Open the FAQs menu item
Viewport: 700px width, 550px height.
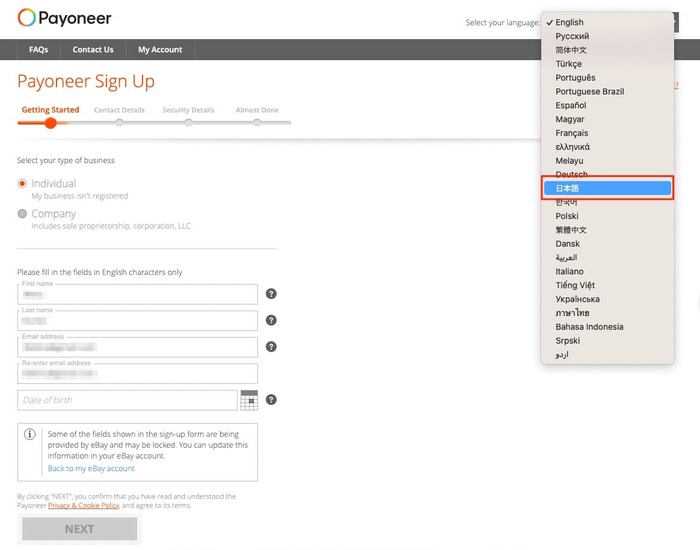click(x=39, y=50)
